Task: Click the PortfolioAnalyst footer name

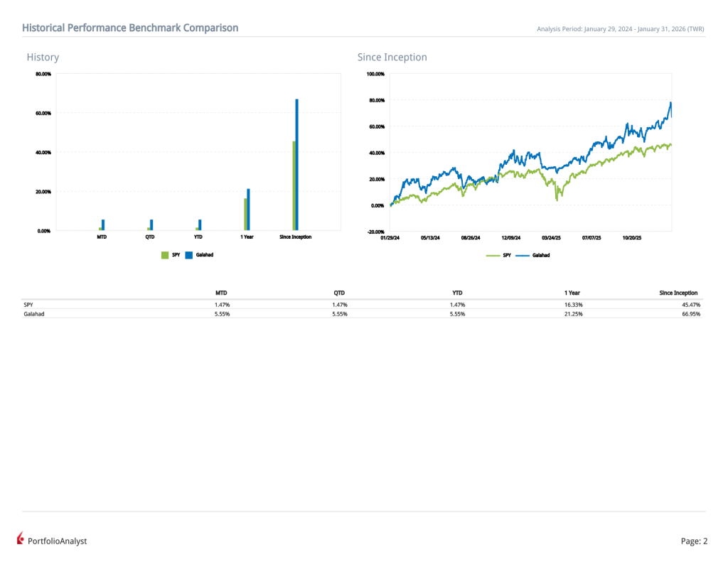Action: (57, 541)
